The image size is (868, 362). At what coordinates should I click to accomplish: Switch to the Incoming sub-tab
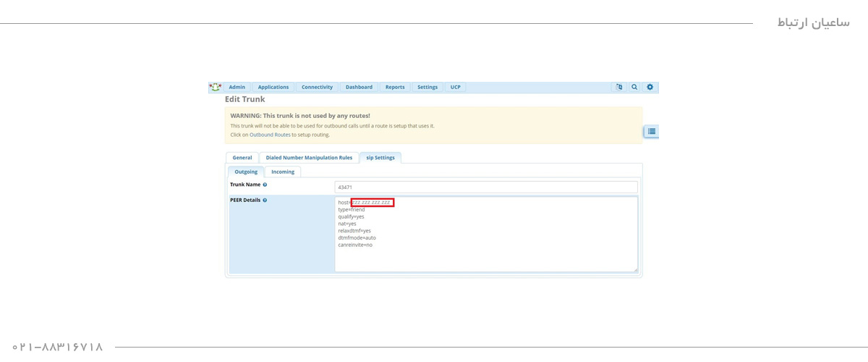point(283,172)
